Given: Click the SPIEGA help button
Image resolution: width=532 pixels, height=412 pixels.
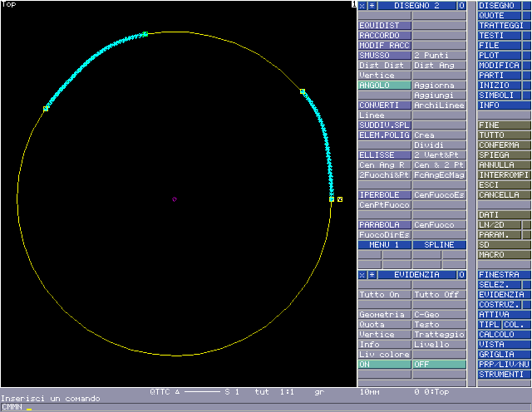Looking at the screenshot, I should [x=505, y=155].
